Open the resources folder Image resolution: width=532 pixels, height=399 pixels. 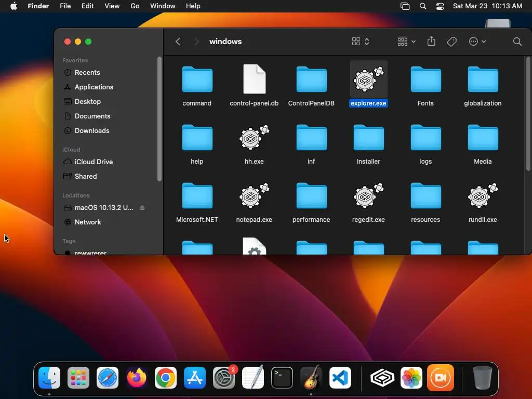pos(425,196)
